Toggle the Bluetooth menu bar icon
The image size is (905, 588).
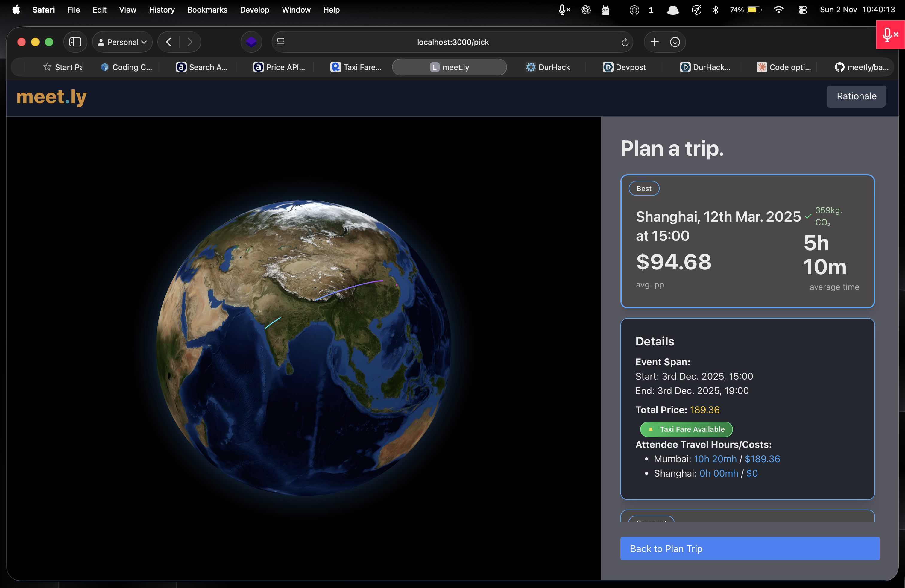716,10
